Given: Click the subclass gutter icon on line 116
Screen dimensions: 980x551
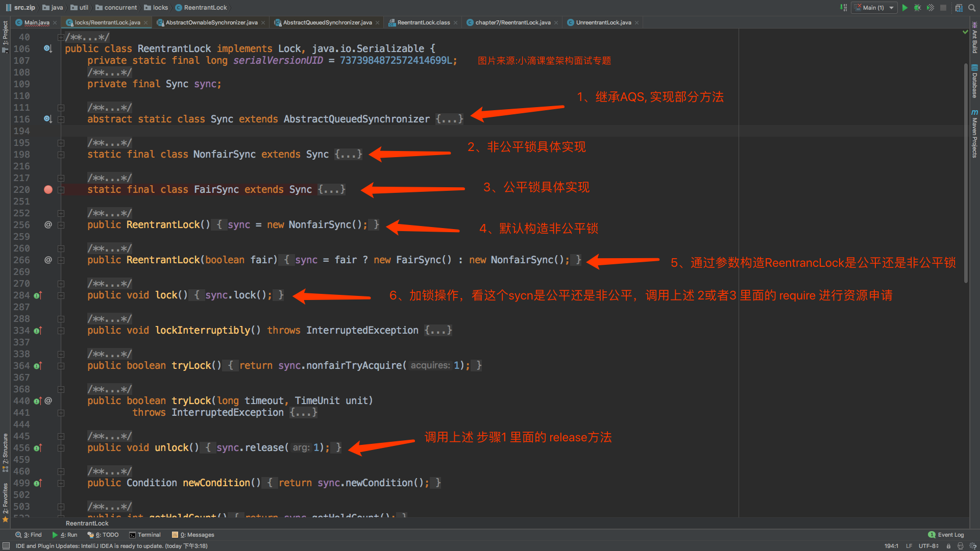Looking at the screenshot, I should 47,119.
